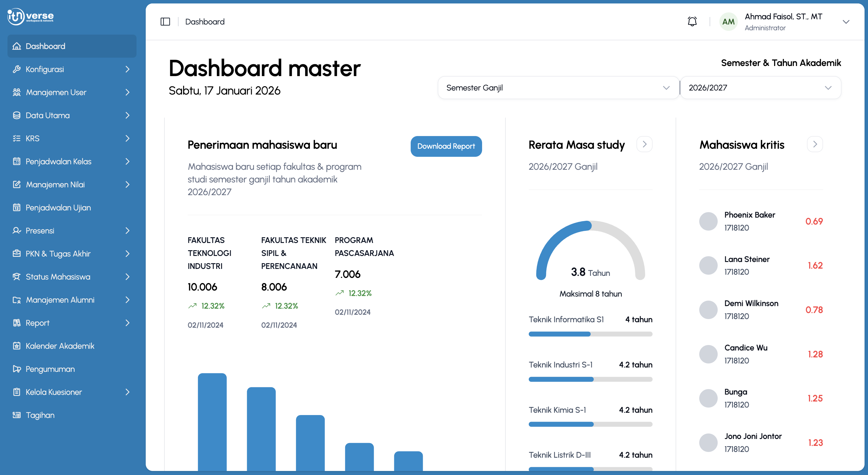The width and height of the screenshot is (868, 475).
Task: Click the Download Report button
Action: (x=446, y=146)
